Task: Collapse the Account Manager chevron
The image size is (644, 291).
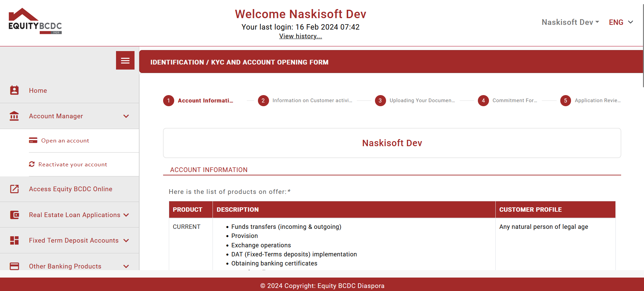Action: (126, 116)
